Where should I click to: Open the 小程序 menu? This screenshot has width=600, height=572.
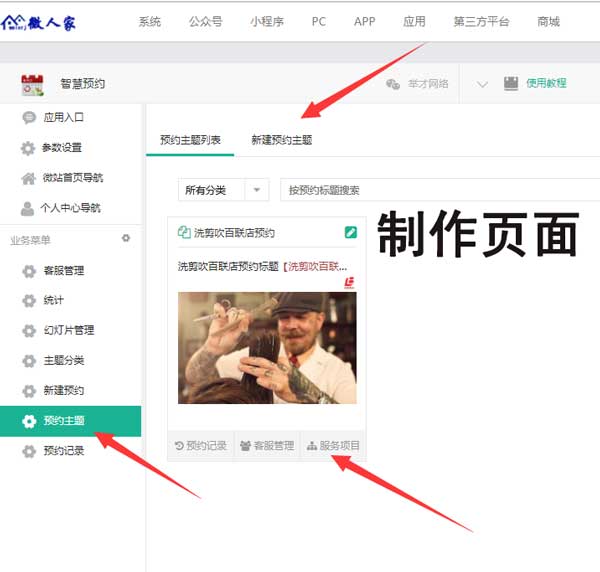pos(267,22)
